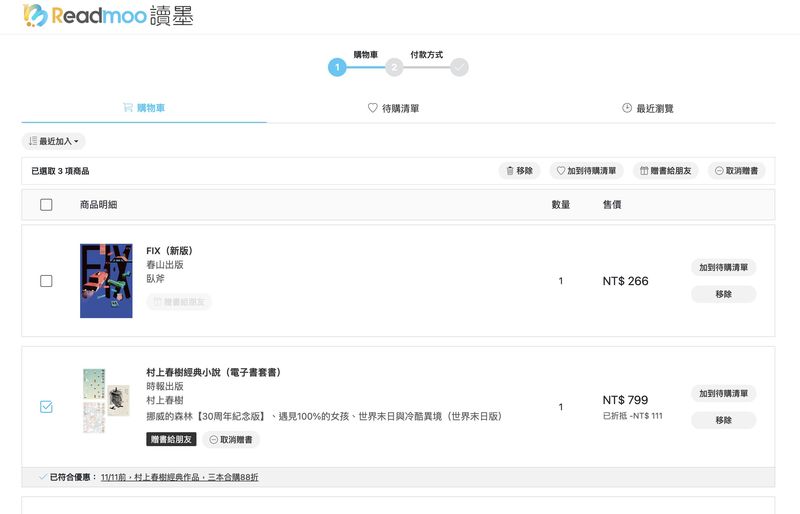Click the 數量 column header

[x=561, y=205]
